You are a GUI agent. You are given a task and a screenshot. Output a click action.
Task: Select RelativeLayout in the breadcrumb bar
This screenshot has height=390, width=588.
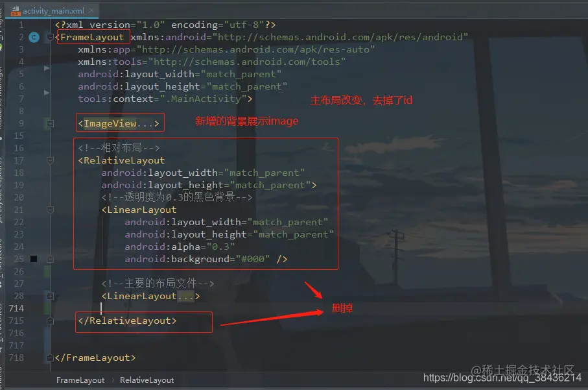[x=147, y=380]
